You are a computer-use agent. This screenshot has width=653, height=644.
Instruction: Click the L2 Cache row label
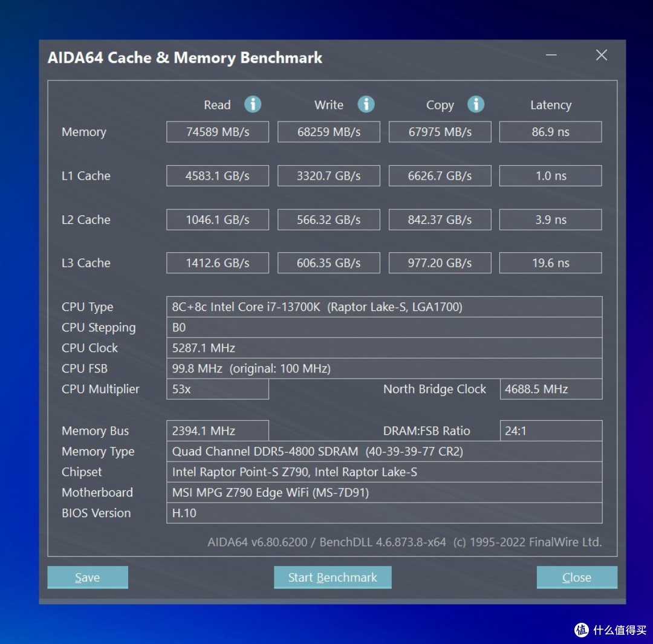pyautogui.click(x=86, y=220)
